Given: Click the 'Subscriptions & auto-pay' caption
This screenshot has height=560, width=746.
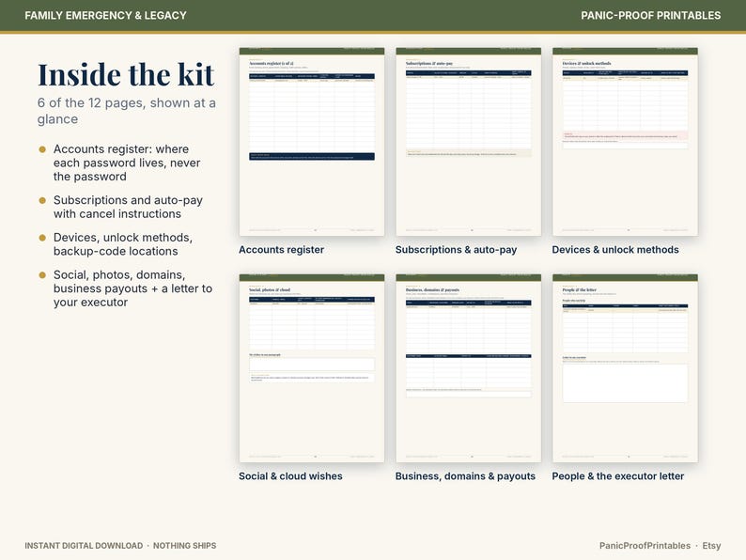Looking at the screenshot, I should (x=456, y=250).
